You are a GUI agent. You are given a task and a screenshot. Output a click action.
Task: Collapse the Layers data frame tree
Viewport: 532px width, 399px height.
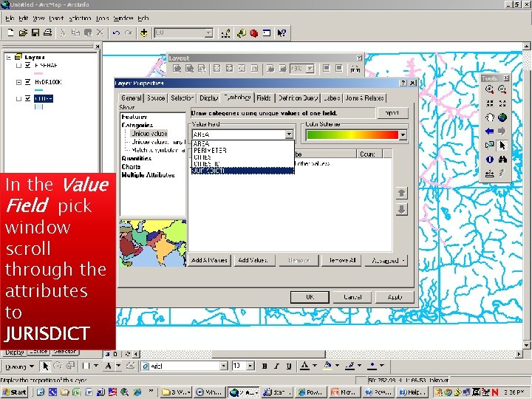pos(9,58)
